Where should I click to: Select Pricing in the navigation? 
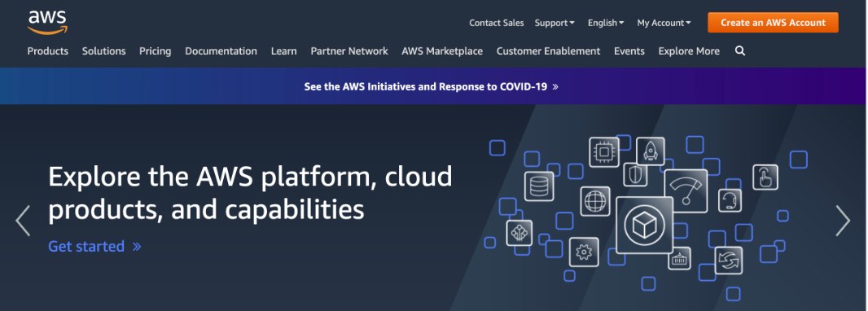point(155,51)
